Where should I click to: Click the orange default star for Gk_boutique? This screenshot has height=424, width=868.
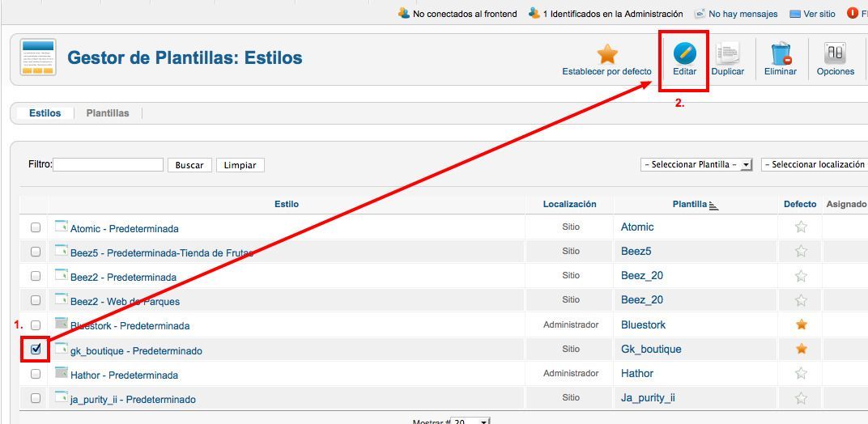pos(801,349)
